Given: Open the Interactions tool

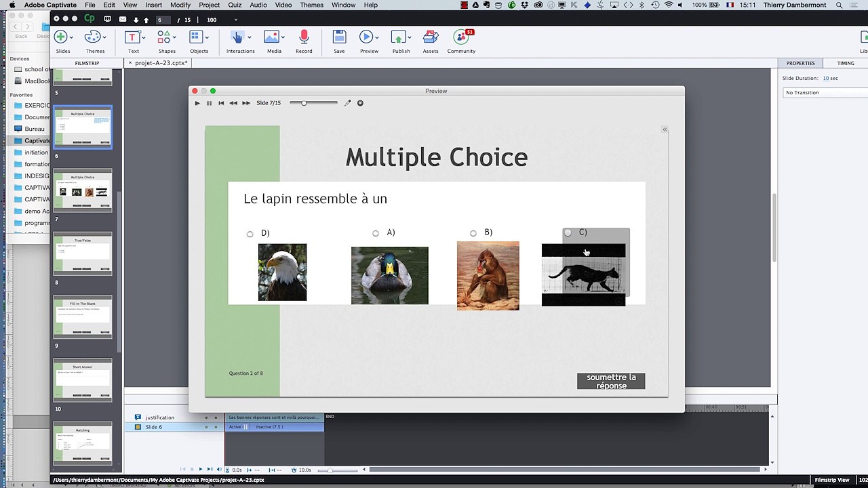Looking at the screenshot, I should 237,37.
